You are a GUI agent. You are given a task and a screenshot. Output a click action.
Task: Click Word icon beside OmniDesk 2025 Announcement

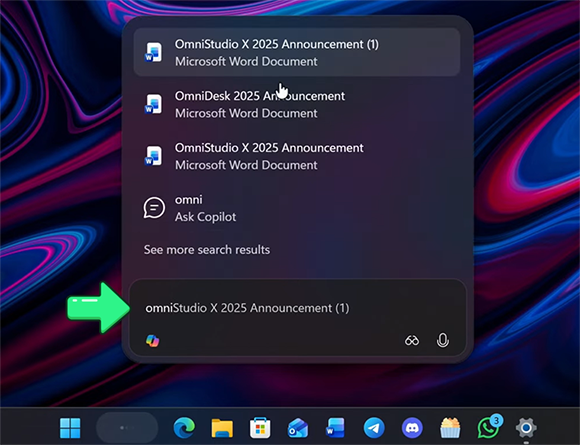coord(154,104)
